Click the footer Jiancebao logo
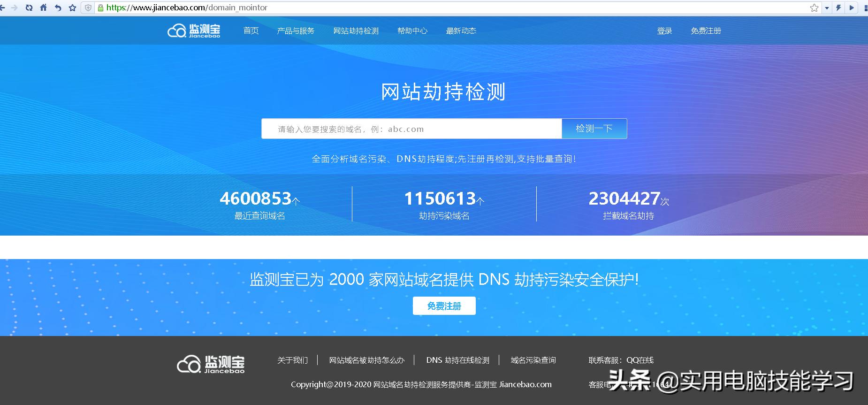The width and height of the screenshot is (868, 405). coord(211,364)
